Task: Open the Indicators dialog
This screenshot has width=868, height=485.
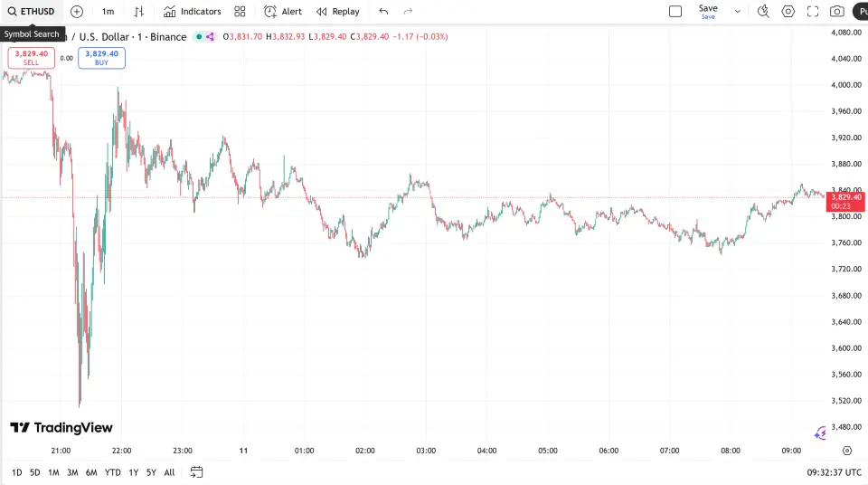Action: click(x=192, y=12)
